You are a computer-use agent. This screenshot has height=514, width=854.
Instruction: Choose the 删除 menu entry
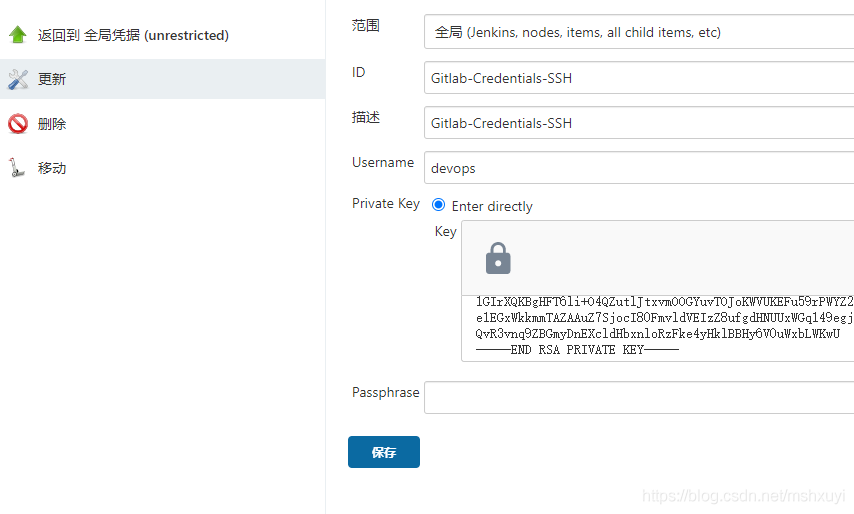pyautogui.click(x=52, y=124)
